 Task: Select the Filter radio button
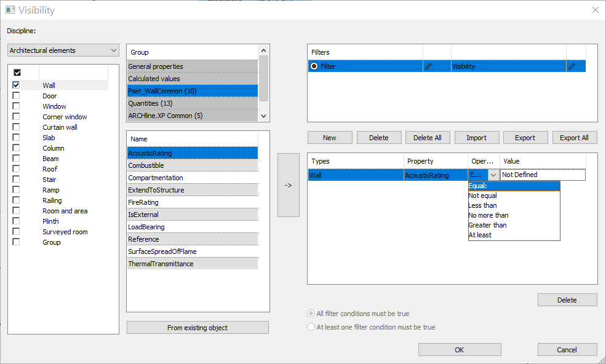[314, 66]
